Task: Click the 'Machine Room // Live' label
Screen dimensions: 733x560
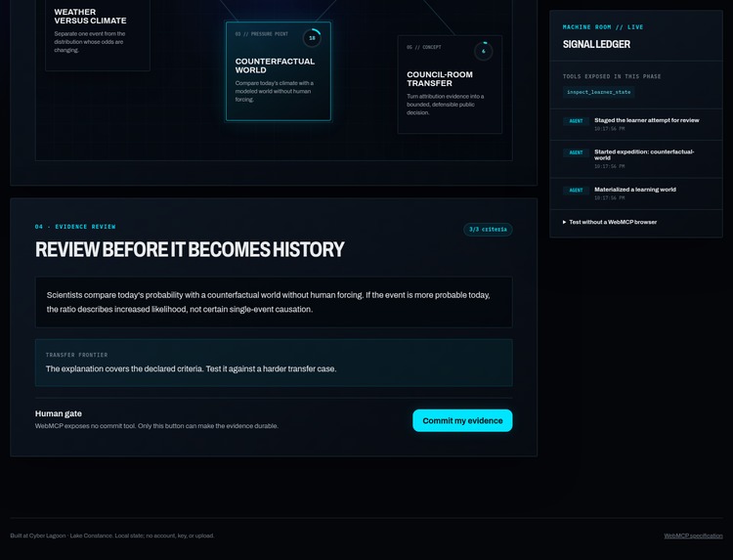Action: tap(603, 27)
